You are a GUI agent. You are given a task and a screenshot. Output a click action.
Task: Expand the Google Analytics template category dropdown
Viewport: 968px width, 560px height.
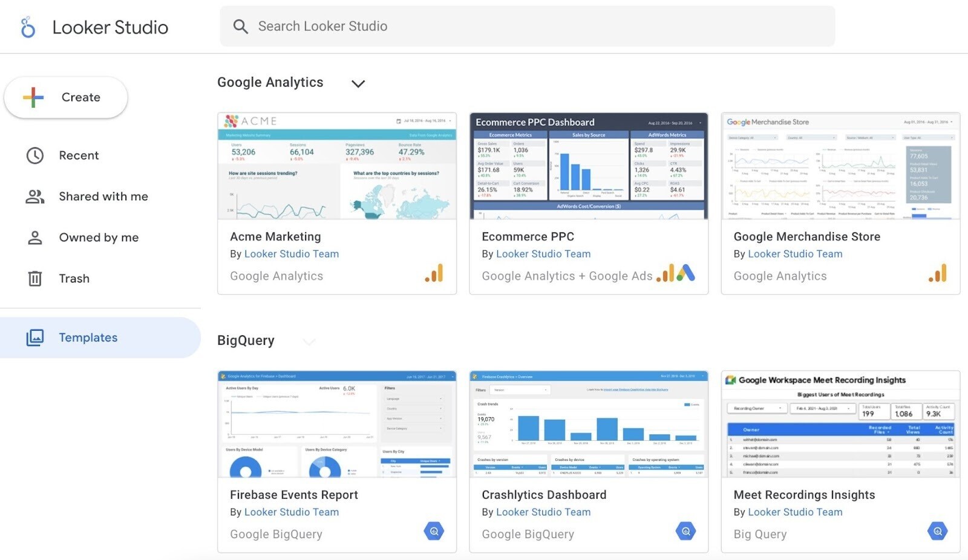(358, 83)
